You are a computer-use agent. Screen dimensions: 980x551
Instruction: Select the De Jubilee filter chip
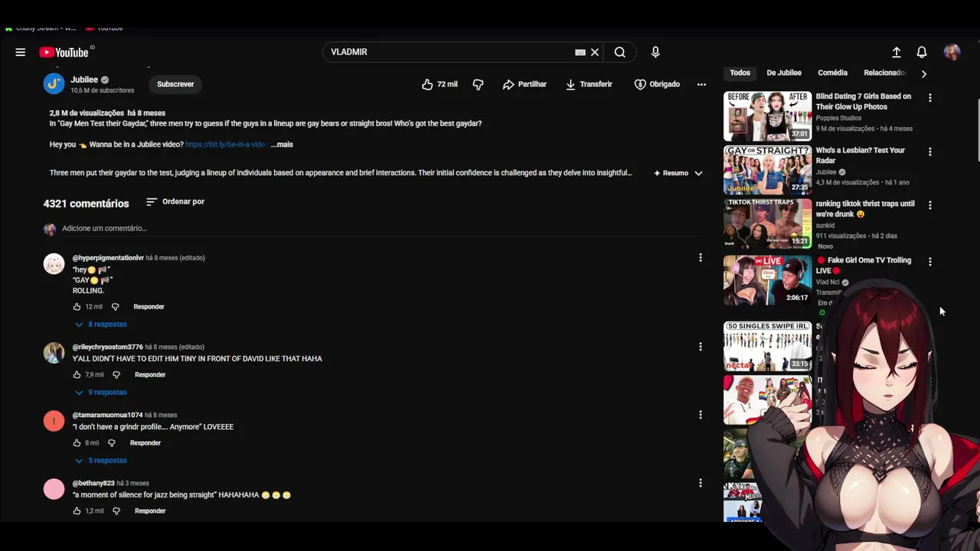[x=784, y=73]
